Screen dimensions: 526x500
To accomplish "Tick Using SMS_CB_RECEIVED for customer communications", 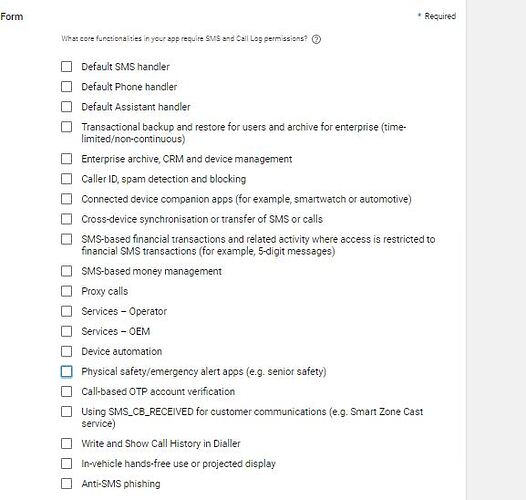I will (66, 412).
